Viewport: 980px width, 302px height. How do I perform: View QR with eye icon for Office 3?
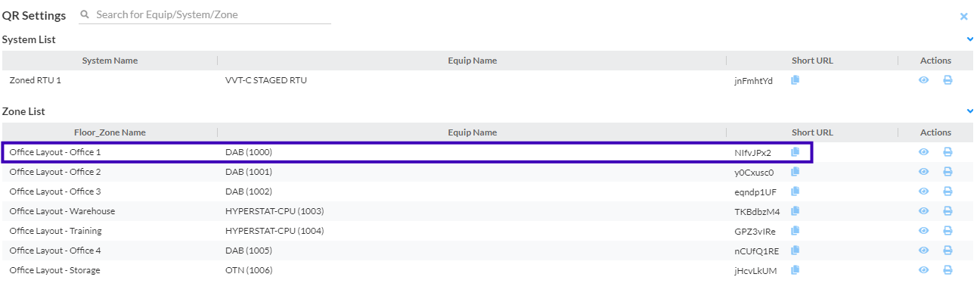pos(923,191)
